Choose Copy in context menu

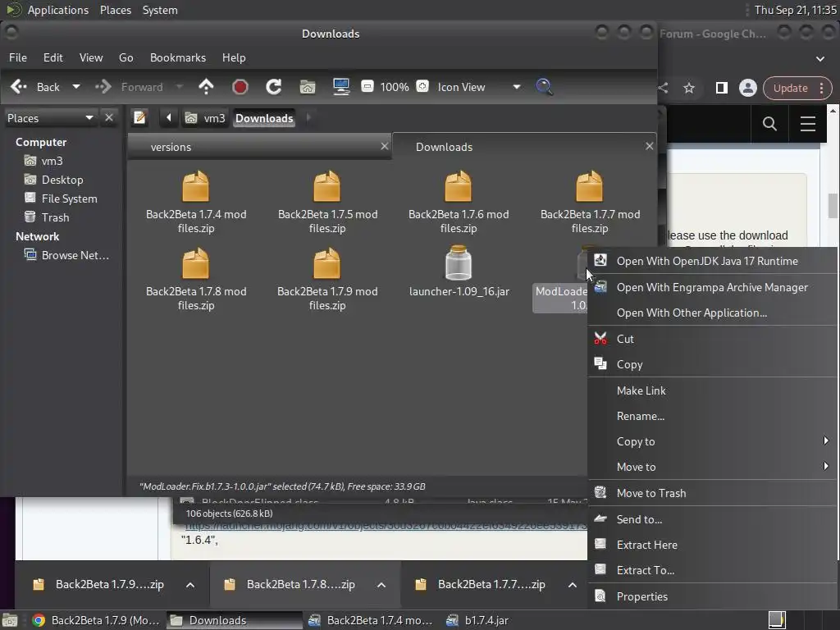click(713, 364)
